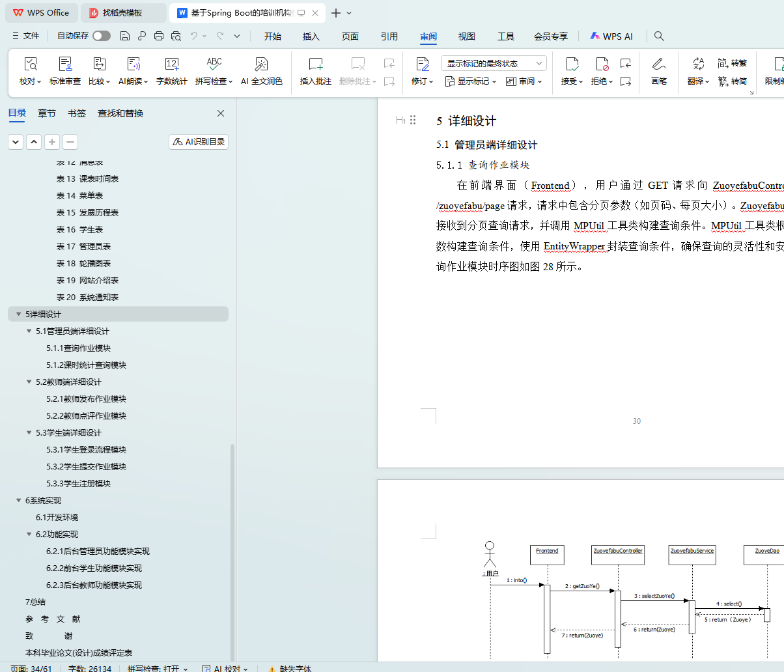The height and width of the screenshot is (672, 784).
Task: Click the 字数统计 word count icon
Action: click(x=171, y=64)
